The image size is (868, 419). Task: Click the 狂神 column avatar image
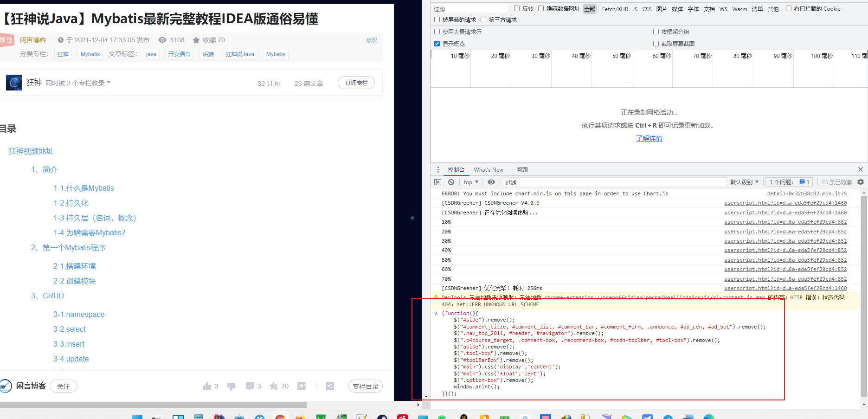14,83
